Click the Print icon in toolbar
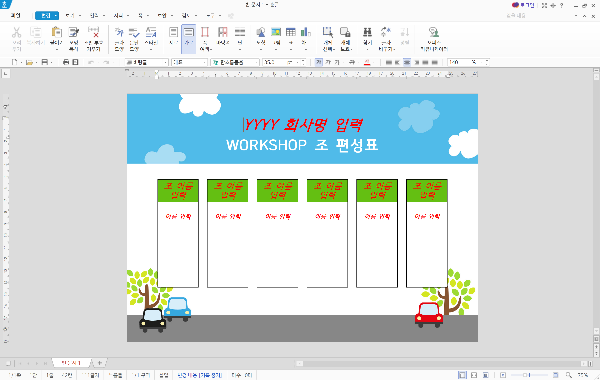 66,62
